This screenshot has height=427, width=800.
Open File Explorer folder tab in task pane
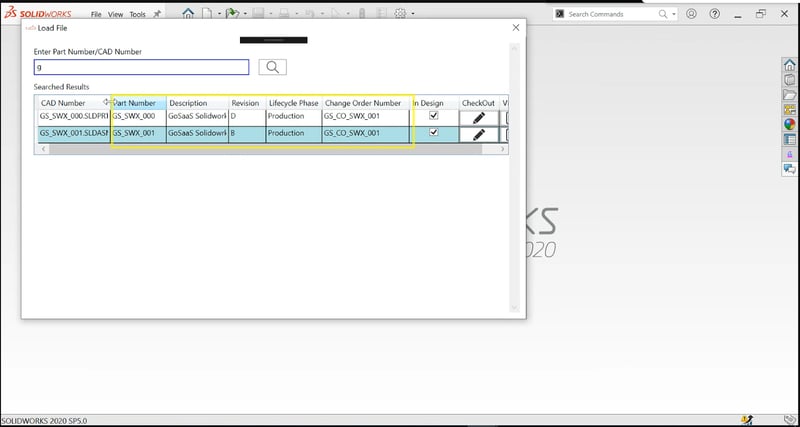pyautogui.click(x=789, y=96)
